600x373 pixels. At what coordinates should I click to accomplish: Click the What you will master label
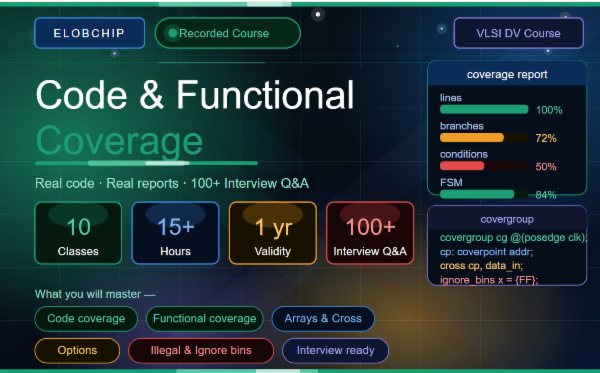[x=95, y=294]
